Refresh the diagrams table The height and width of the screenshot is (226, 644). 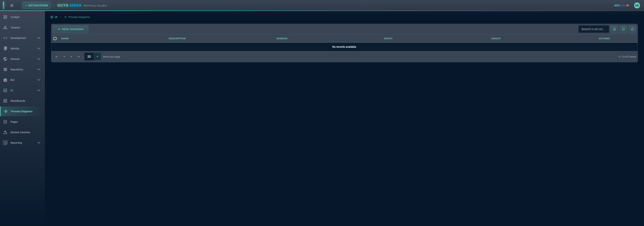(x=632, y=29)
